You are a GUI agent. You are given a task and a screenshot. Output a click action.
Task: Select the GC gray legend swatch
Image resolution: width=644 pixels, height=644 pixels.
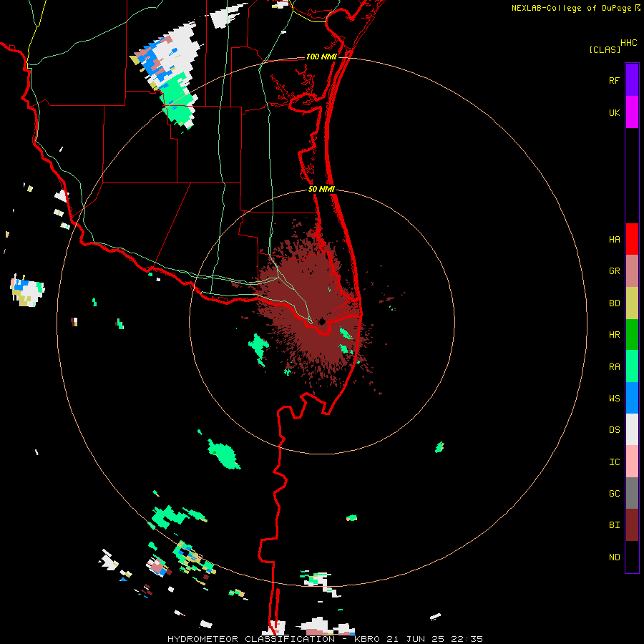[x=632, y=493]
